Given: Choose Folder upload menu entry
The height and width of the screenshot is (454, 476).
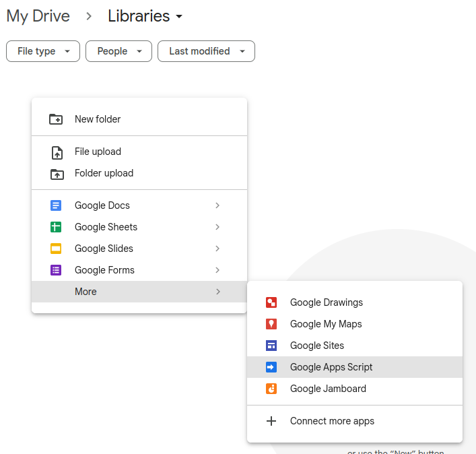Looking at the screenshot, I should point(139,173).
